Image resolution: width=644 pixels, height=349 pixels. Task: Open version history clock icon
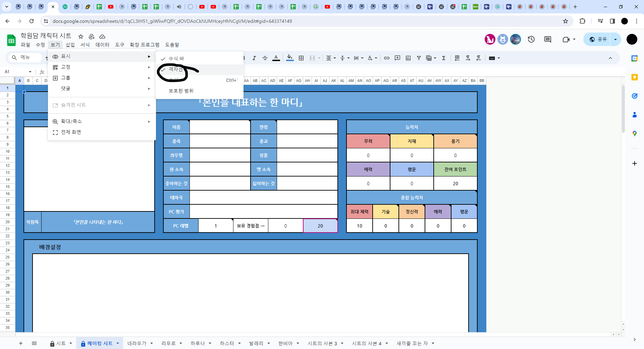point(531,40)
